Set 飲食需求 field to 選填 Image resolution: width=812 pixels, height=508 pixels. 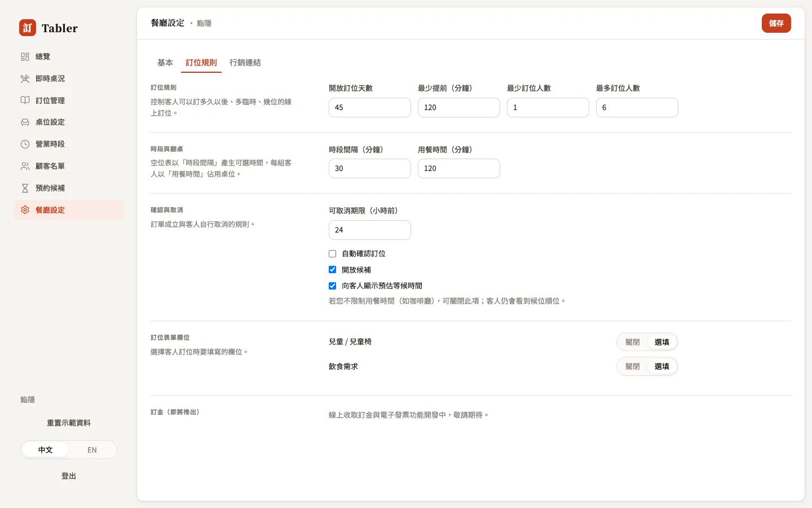[x=662, y=366]
